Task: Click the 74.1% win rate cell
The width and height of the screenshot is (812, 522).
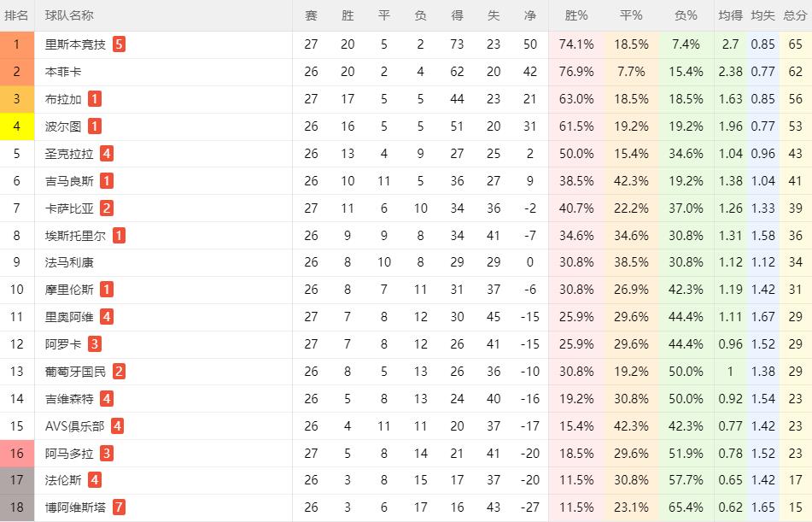Action: 576,44
